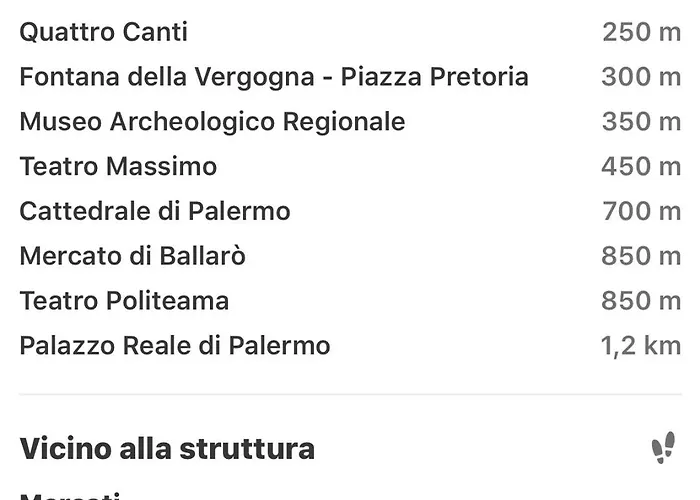
Task: Click the 450 m distance for Teatro Massimo
Action: pyautogui.click(x=641, y=167)
